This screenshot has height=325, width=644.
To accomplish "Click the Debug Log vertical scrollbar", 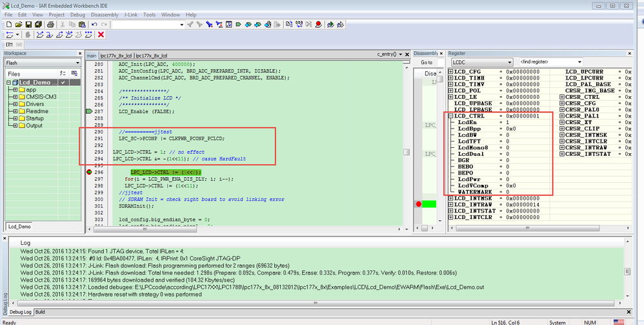I will [x=627, y=271].
